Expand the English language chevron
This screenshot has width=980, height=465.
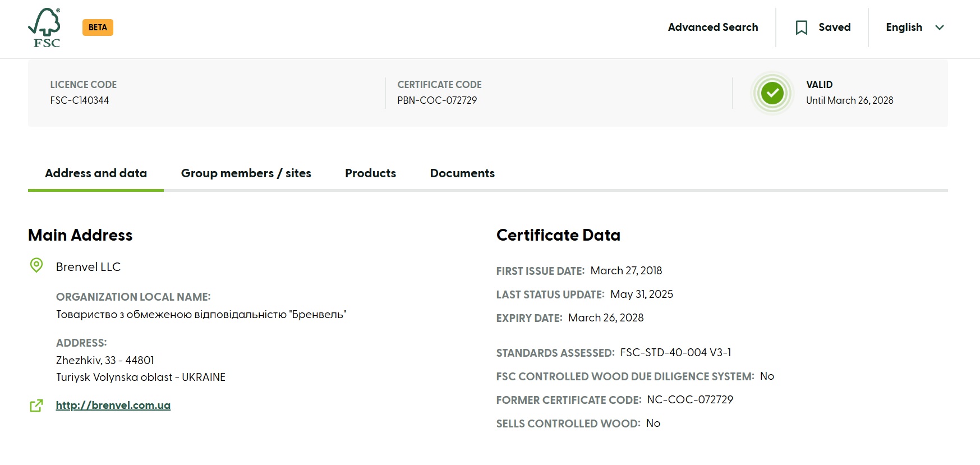point(940,27)
